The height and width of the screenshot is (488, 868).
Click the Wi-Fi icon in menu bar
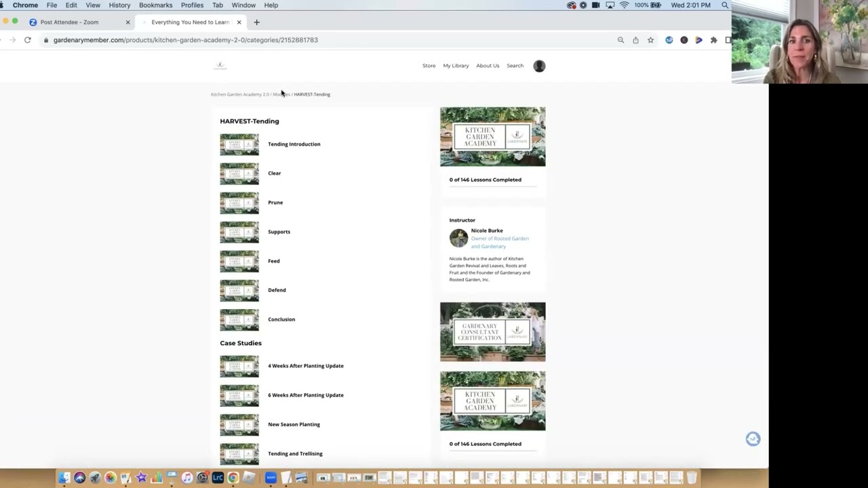[624, 5]
